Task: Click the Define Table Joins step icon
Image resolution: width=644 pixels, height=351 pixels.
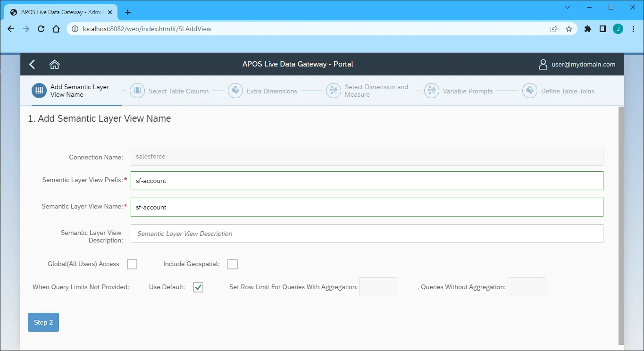Action: (529, 91)
